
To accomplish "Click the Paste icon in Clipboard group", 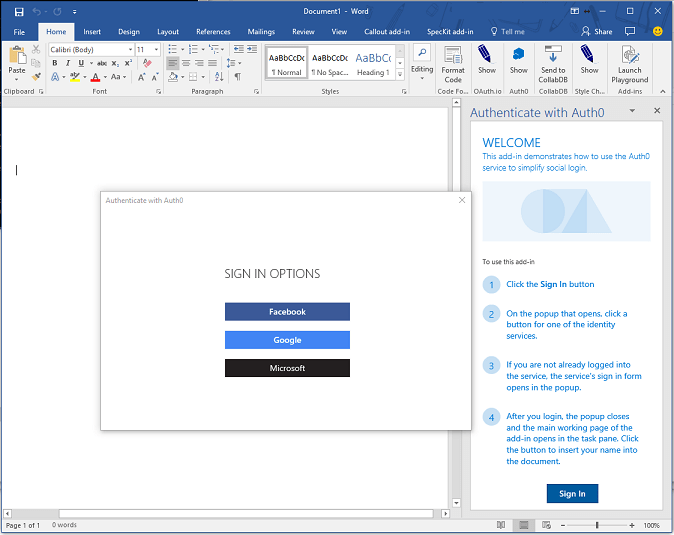I will point(17,56).
